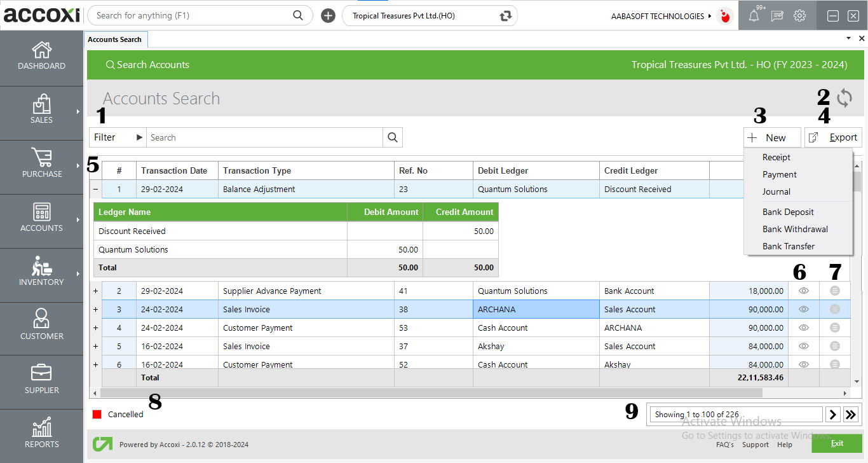View details of the Sales Invoice for ARCHANA
Screen dimensions: 868x463
pyautogui.click(x=803, y=309)
